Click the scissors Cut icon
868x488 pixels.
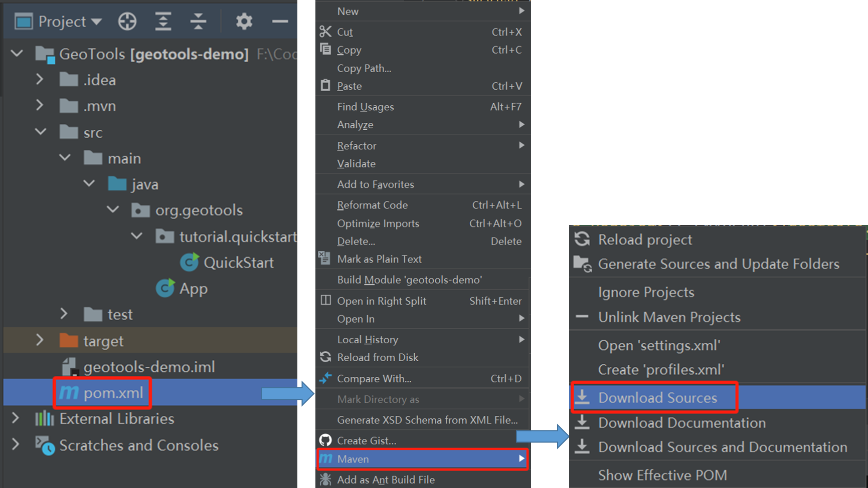(x=325, y=32)
